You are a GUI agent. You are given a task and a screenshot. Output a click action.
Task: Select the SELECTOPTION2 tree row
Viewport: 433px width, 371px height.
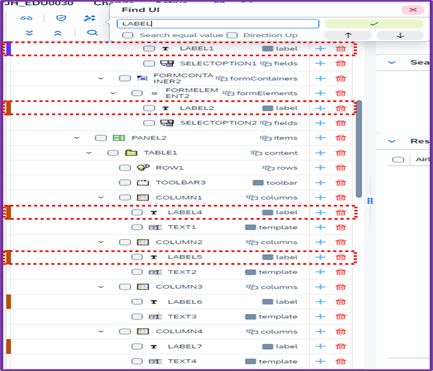point(180,123)
